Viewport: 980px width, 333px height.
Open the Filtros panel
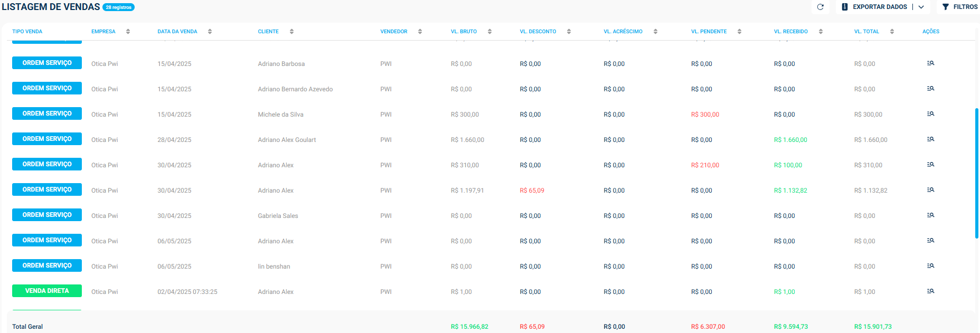pos(960,7)
